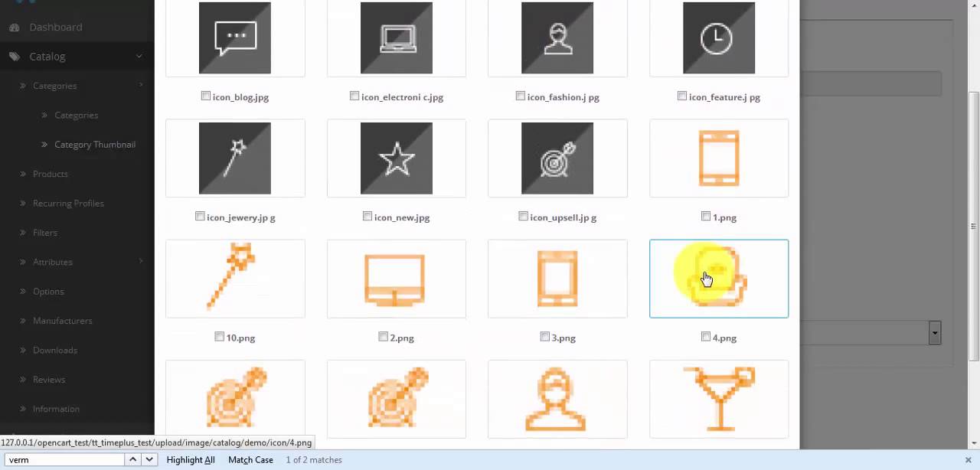Check the icon_jewery.jpg checkbox
Screen dimensions: 980x470
click(x=200, y=216)
